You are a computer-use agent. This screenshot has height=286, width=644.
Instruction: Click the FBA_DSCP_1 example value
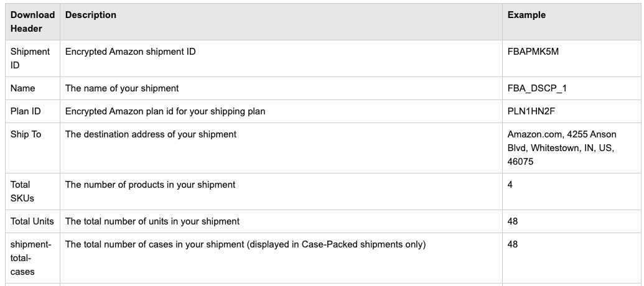pyautogui.click(x=537, y=88)
